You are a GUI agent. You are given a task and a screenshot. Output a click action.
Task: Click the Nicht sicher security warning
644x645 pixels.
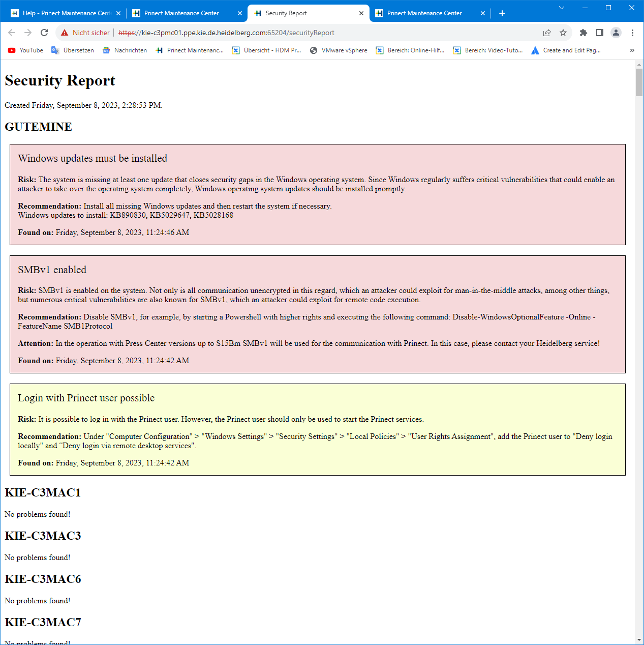click(84, 32)
